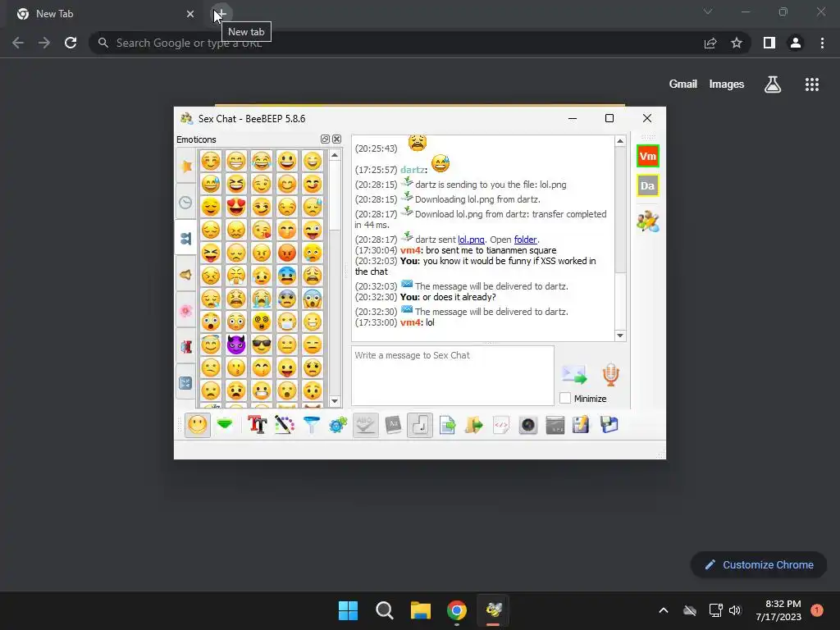
Task: Open Chrome three-dot menu
Action: click(822, 43)
